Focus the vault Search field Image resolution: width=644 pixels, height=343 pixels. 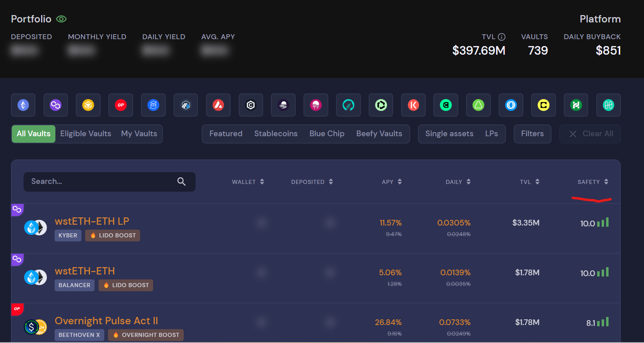(x=110, y=182)
